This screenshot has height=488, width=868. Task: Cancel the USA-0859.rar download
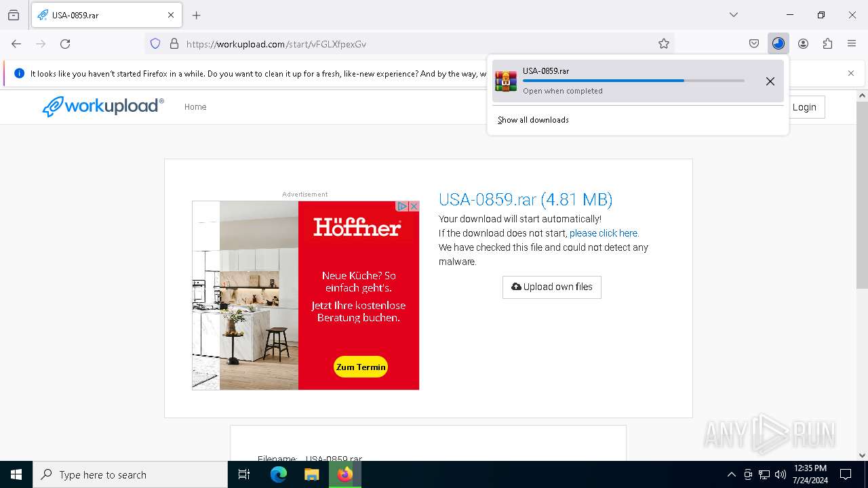click(770, 81)
